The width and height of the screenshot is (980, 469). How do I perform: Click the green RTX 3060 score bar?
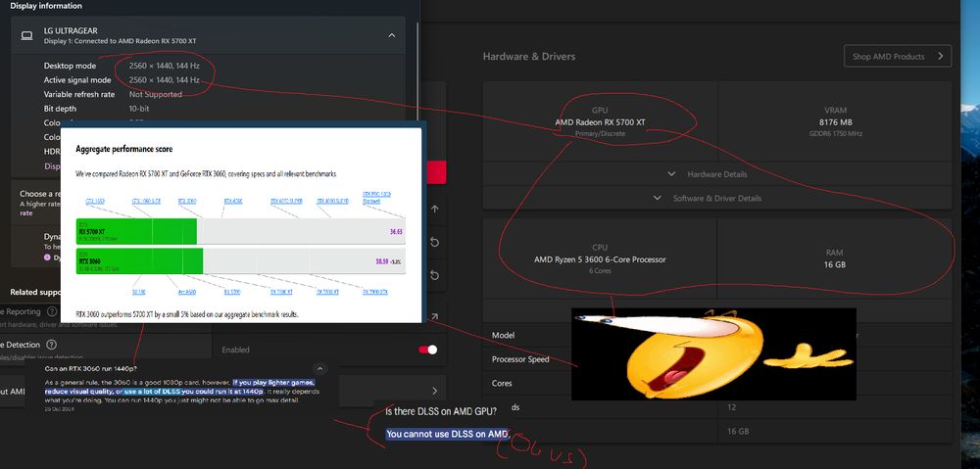click(x=139, y=261)
